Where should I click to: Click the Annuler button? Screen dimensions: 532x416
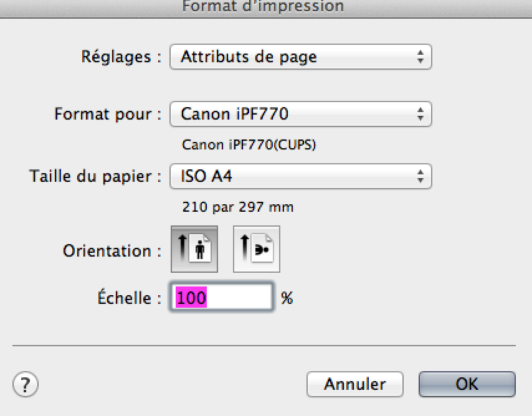click(354, 384)
